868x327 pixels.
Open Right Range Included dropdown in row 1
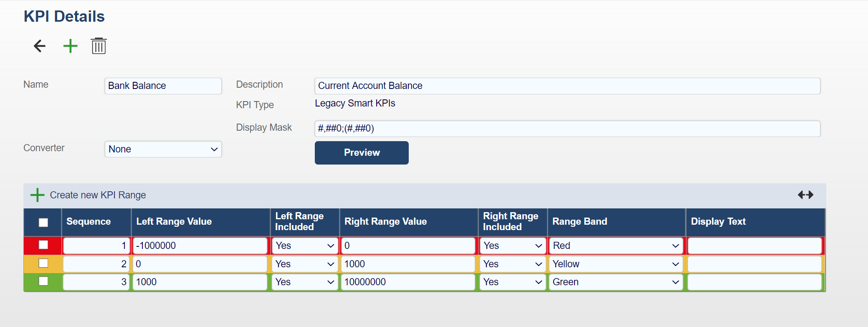click(512, 246)
